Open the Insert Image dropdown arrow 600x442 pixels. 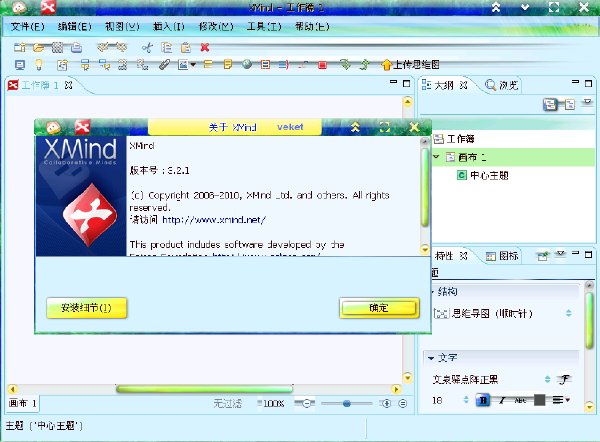point(193,65)
